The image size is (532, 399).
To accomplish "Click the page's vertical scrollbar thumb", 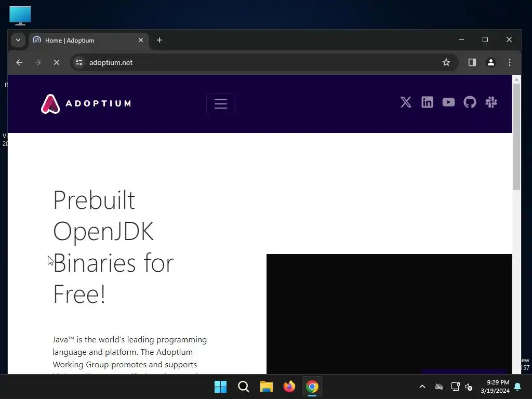I will [x=516, y=137].
